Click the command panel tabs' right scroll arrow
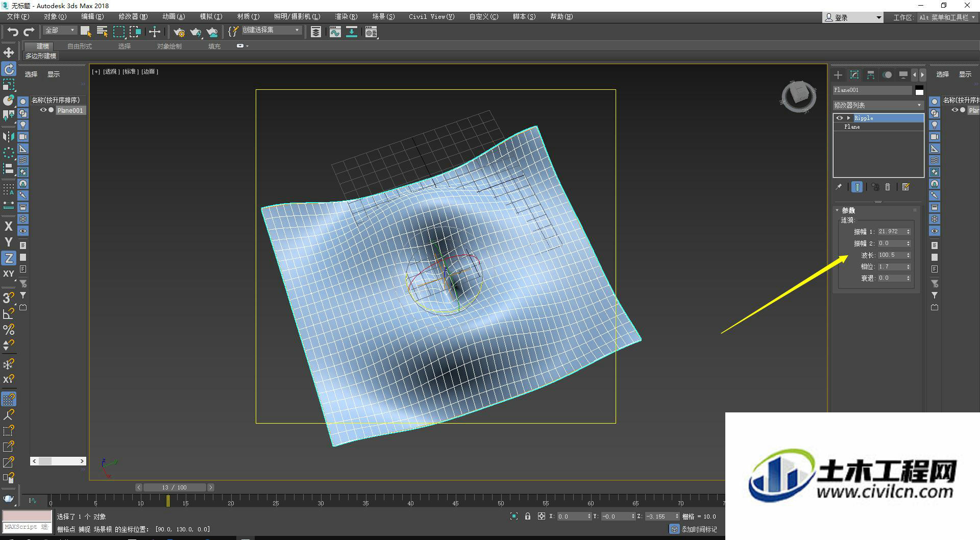 point(922,75)
